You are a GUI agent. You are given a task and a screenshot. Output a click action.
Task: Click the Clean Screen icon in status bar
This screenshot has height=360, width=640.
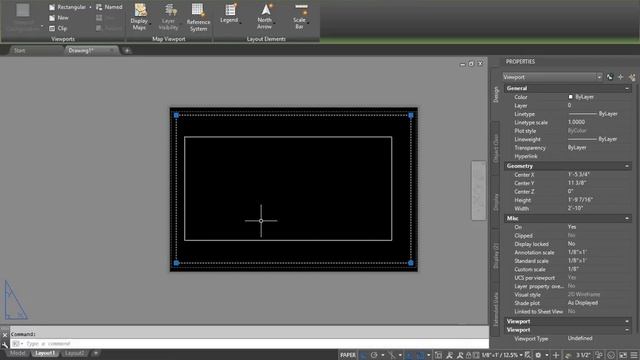point(623,355)
